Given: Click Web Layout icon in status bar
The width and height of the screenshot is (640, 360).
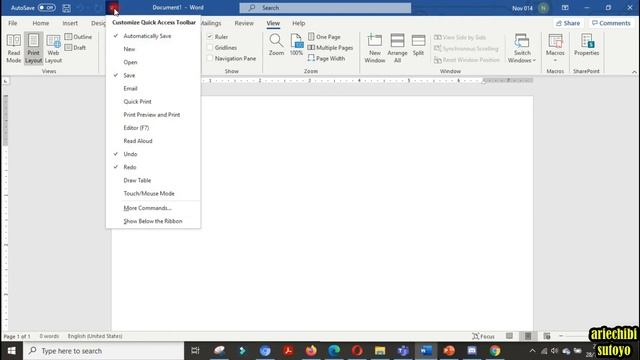Looking at the screenshot, I should point(547,336).
